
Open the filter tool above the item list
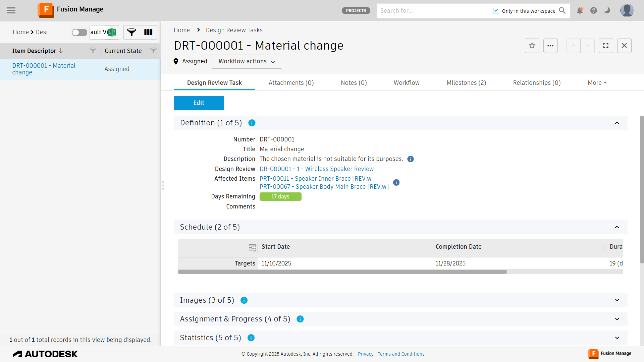[131, 32]
